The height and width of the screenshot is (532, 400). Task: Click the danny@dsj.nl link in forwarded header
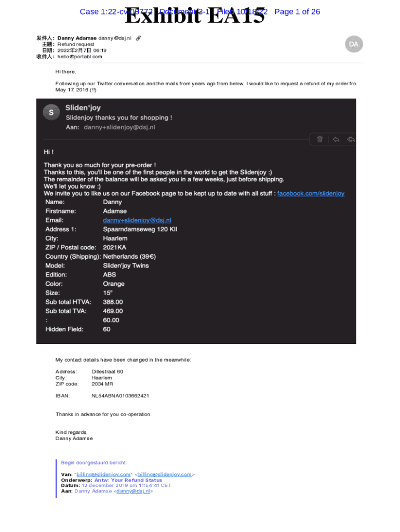[x=133, y=491]
